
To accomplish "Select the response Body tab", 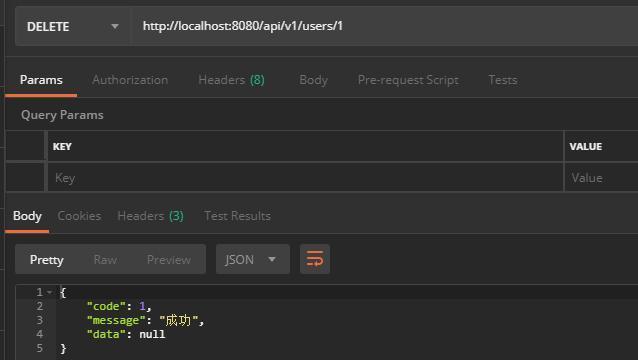I will 27,216.
